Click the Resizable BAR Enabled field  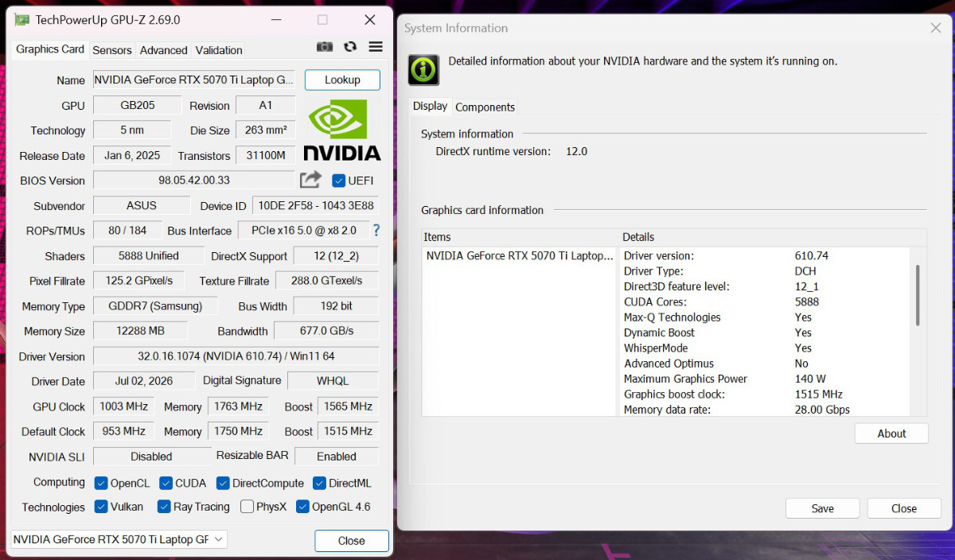click(x=337, y=457)
